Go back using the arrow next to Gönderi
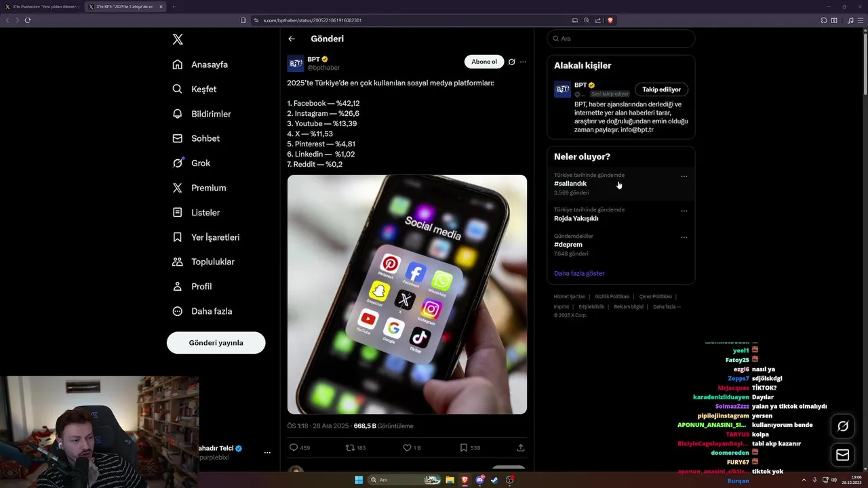 (x=292, y=39)
